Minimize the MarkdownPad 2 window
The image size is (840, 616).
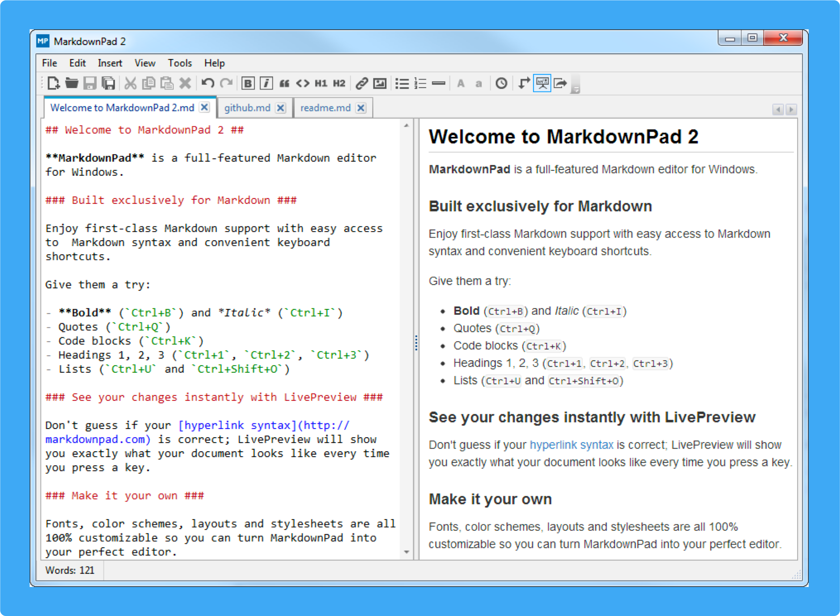pyautogui.click(x=730, y=38)
